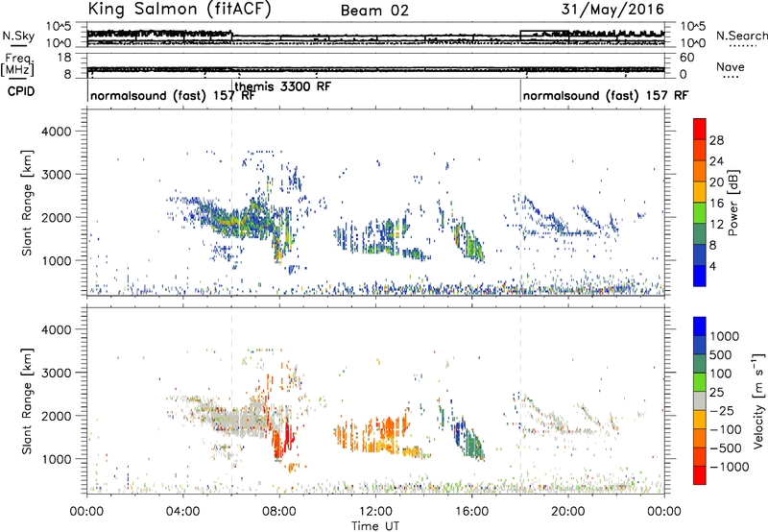The width and height of the screenshot is (768, 532).
Task: Click the 'N.Sky' axis label
Action: click(x=18, y=36)
